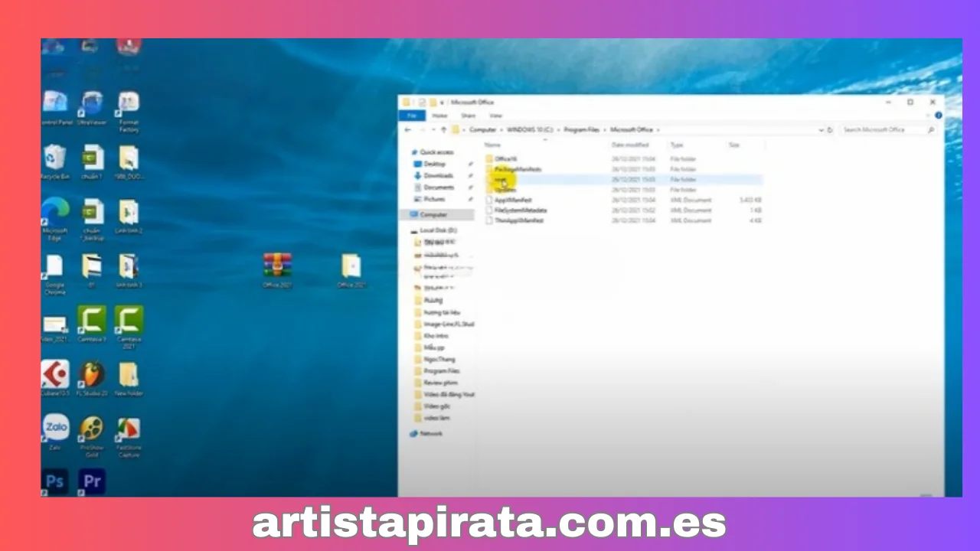
Task: Go up one folder level in Explorer
Action: tap(443, 130)
